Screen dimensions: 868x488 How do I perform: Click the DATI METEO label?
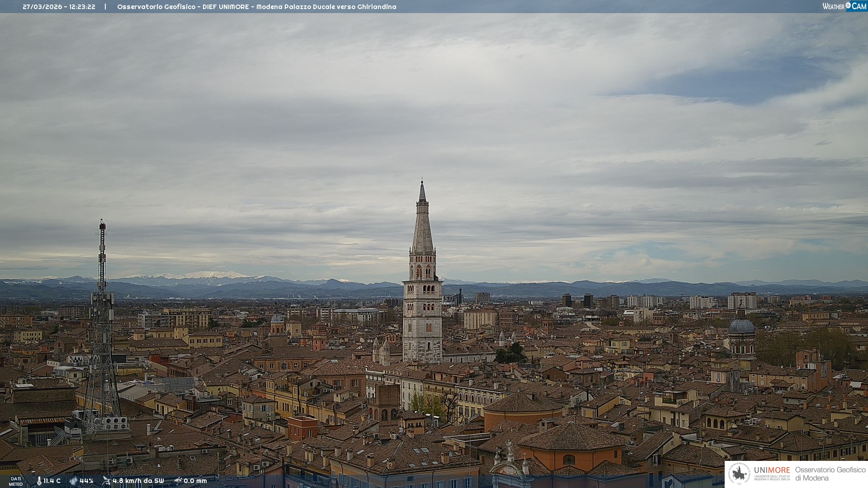pos(16,481)
